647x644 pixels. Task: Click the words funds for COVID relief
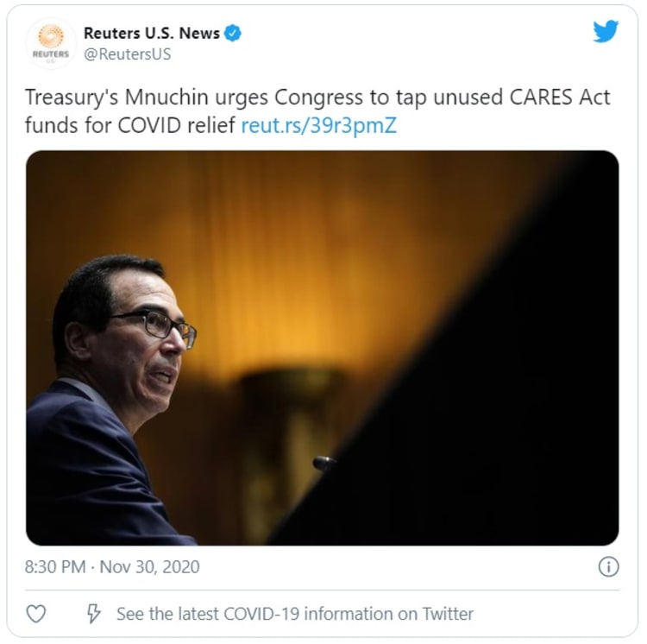[129, 125]
